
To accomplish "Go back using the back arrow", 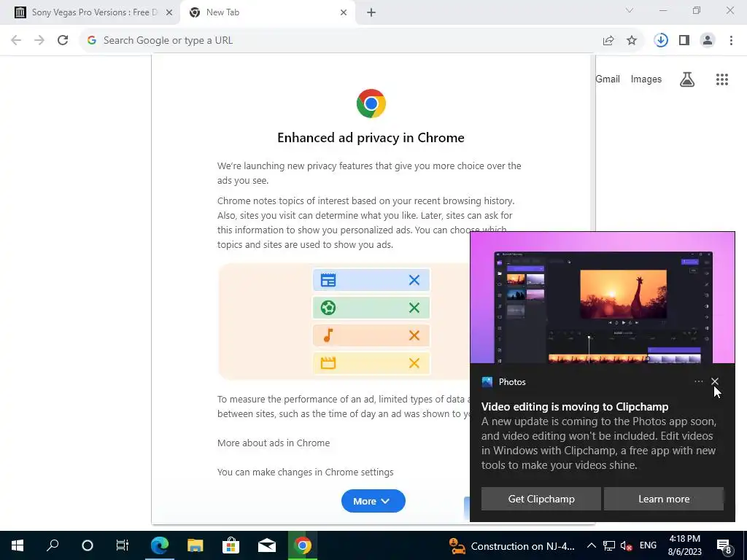I will (16, 41).
